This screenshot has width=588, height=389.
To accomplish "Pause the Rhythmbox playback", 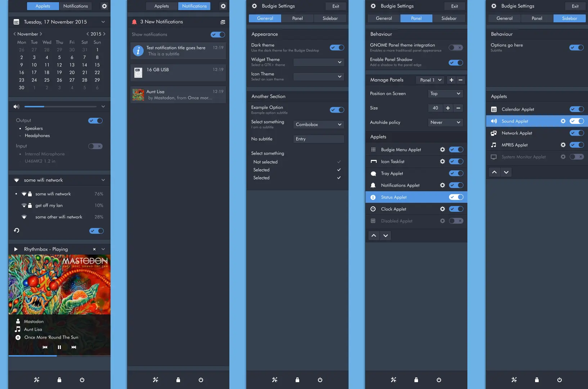I will pos(59,347).
